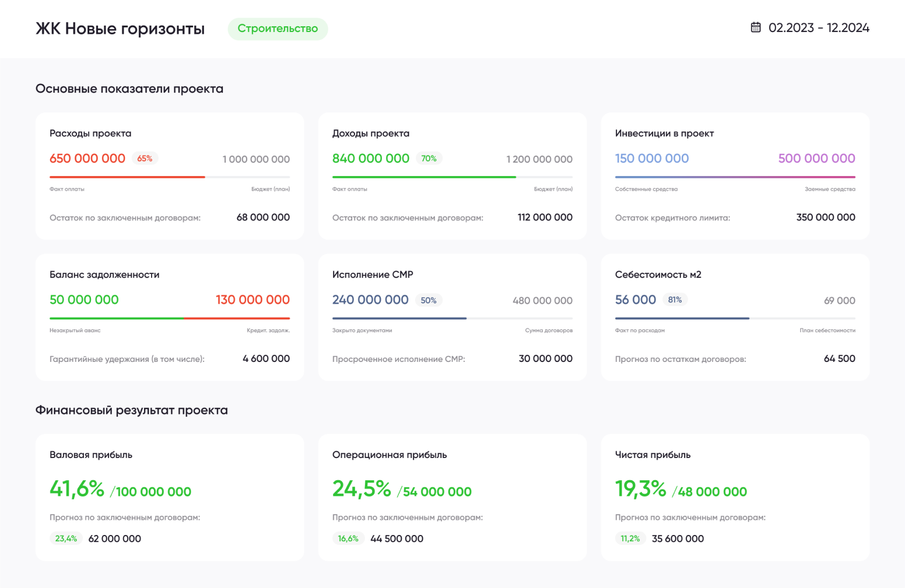Click the 23,4% badge under Валовая прибыль

[66, 538]
